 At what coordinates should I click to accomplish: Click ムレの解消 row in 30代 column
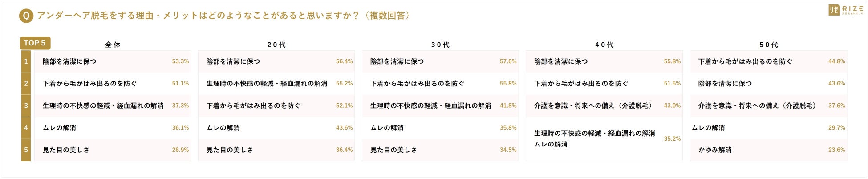[x=387, y=128]
